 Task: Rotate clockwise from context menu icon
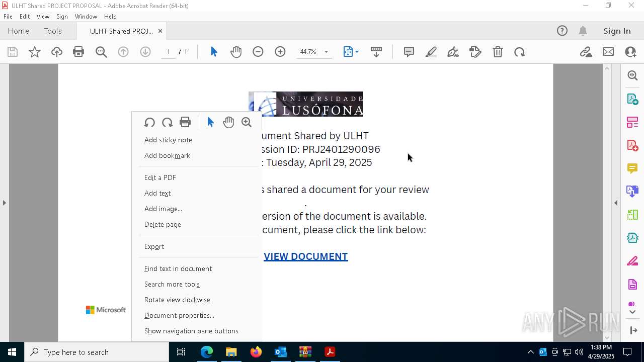(167, 122)
